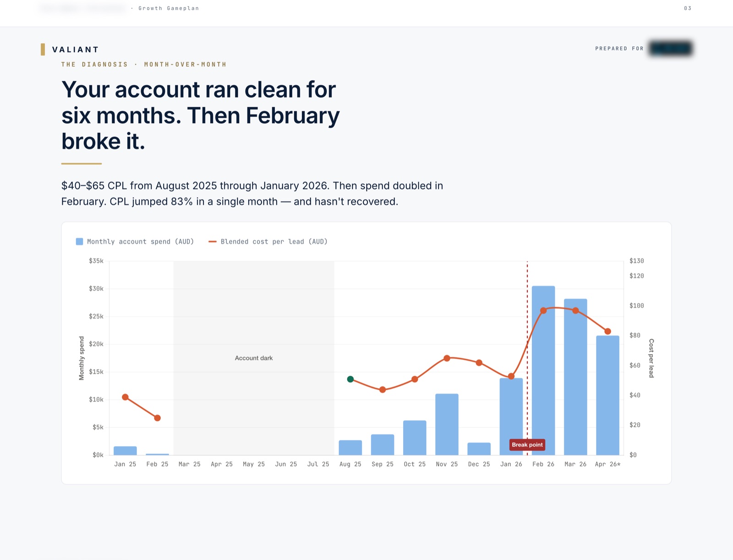This screenshot has height=560, width=733.
Task: Select the Sep 25 cost-per-lead point
Action: pos(383,390)
